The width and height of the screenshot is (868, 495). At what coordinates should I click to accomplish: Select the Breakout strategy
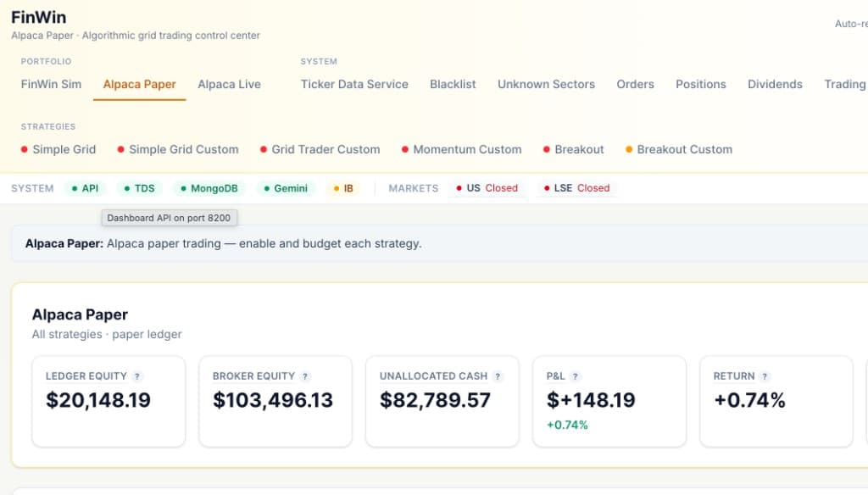tap(574, 149)
